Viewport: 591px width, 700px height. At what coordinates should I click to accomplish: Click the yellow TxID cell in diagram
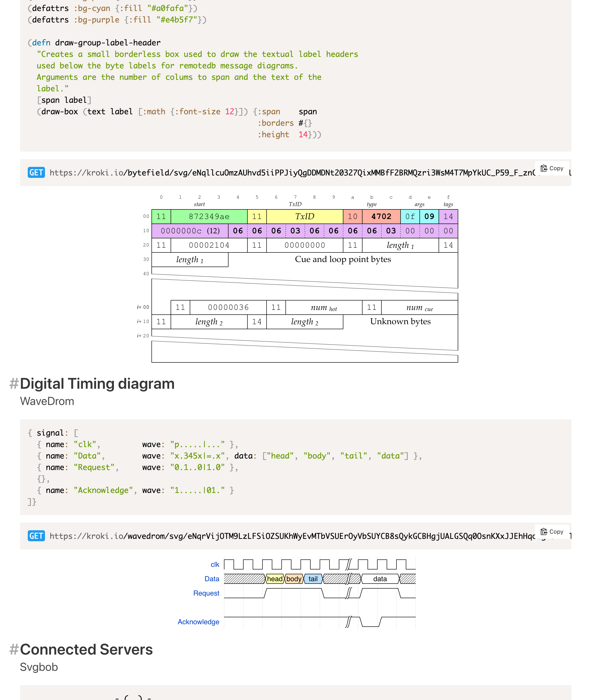pyautogui.click(x=305, y=217)
